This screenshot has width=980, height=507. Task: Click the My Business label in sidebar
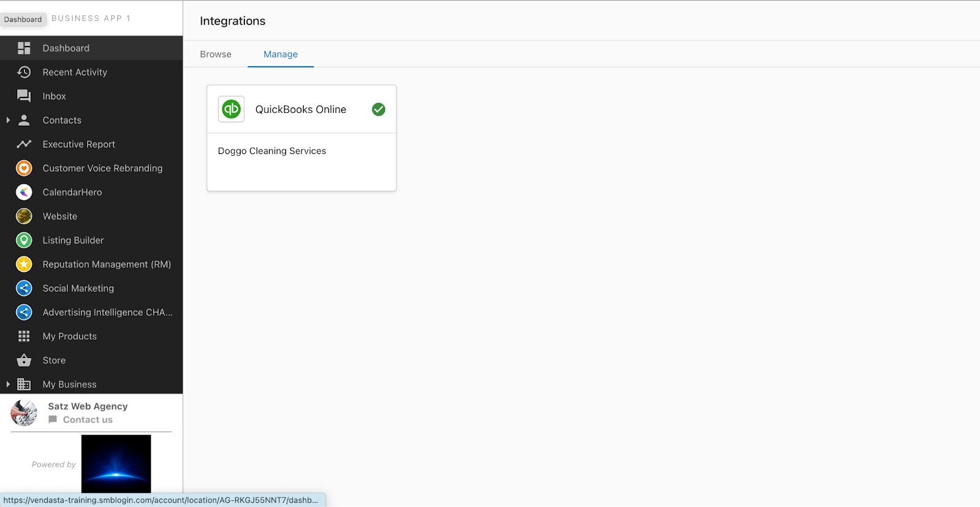[x=69, y=384]
